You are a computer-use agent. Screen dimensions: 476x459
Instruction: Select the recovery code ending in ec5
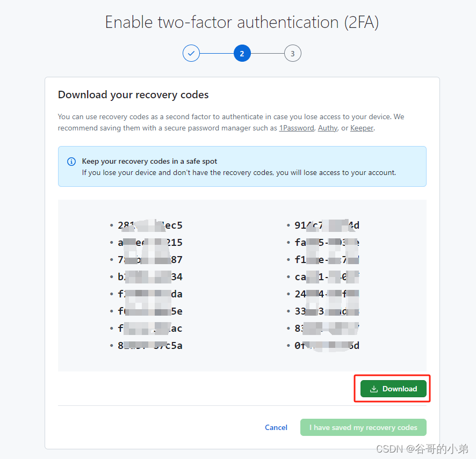(x=150, y=225)
